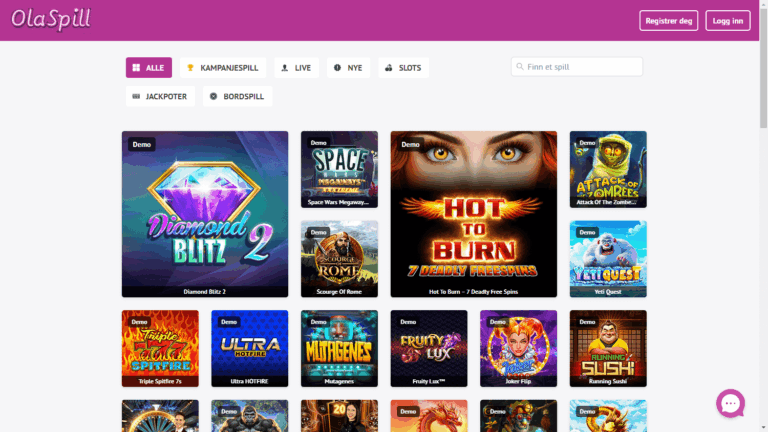The width and height of the screenshot is (768, 432).
Task: Filter by SLOTS category
Action: point(404,68)
